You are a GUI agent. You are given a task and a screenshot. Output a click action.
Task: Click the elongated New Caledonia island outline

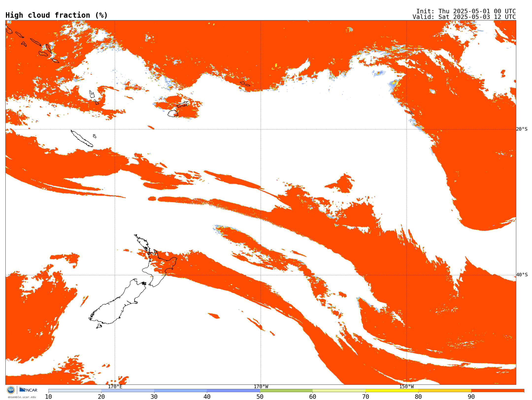point(82,138)
